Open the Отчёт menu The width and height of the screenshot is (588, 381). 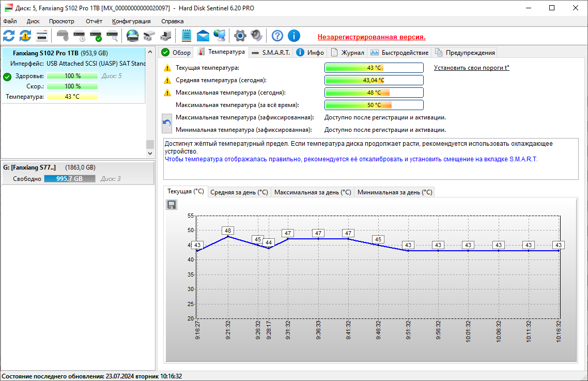tap(94, 21)
